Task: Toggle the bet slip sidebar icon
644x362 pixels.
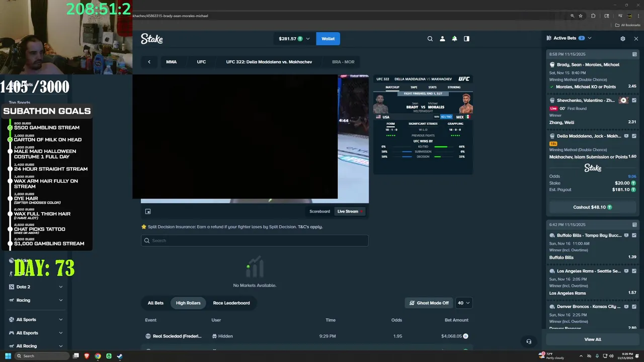Action: pyautogui.click(x=466, y=39)
